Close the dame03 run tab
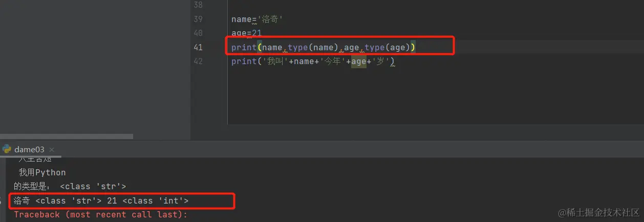This screenshot has width=644, height=222. point(53,150)
